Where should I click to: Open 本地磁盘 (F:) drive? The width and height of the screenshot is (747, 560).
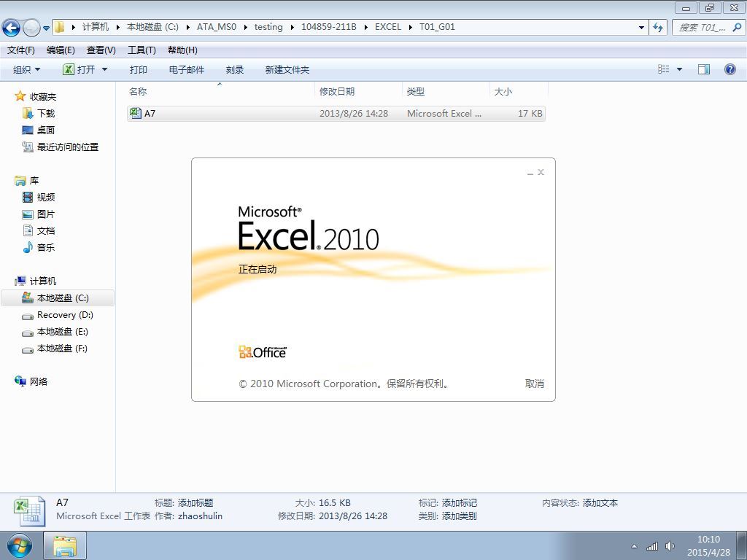tap(62, 349)
